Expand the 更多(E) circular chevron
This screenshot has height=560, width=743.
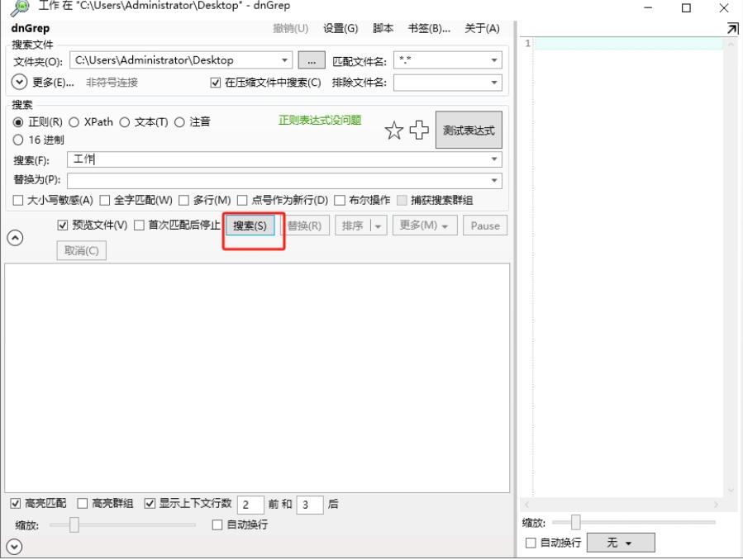pos(19,82)
